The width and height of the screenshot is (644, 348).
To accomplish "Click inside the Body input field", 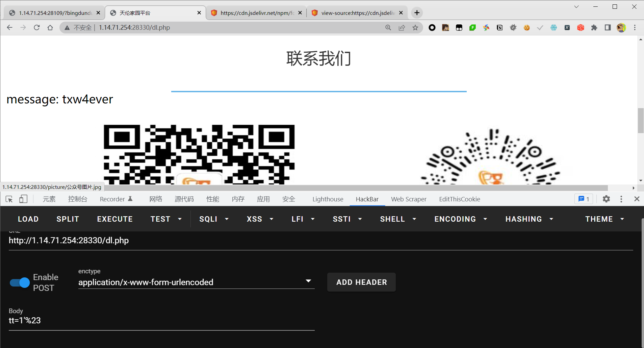I will [135, 320].
